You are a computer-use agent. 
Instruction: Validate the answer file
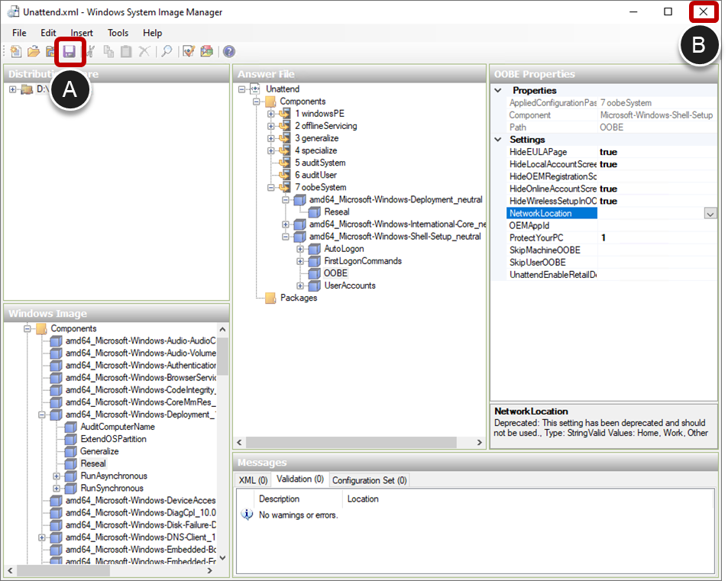pyautogui.click(x=187, y=51)
